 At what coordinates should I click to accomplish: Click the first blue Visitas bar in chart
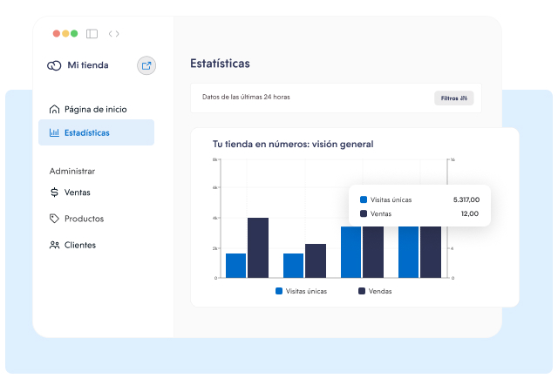235,266
